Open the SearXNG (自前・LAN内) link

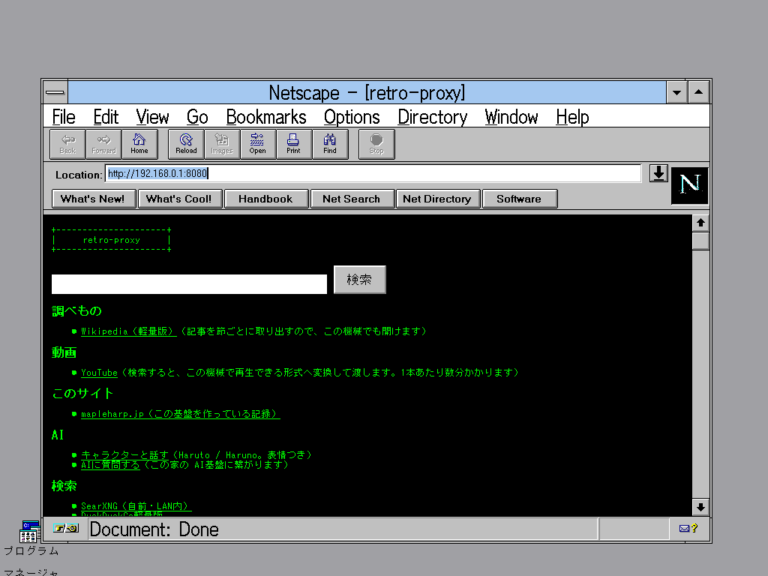click(136, 506)
